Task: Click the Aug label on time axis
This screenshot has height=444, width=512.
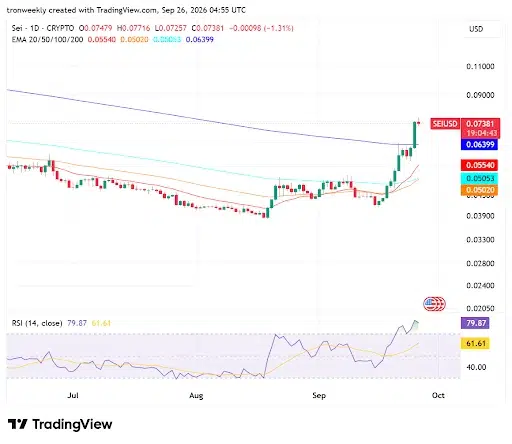Action: (196, 396)
